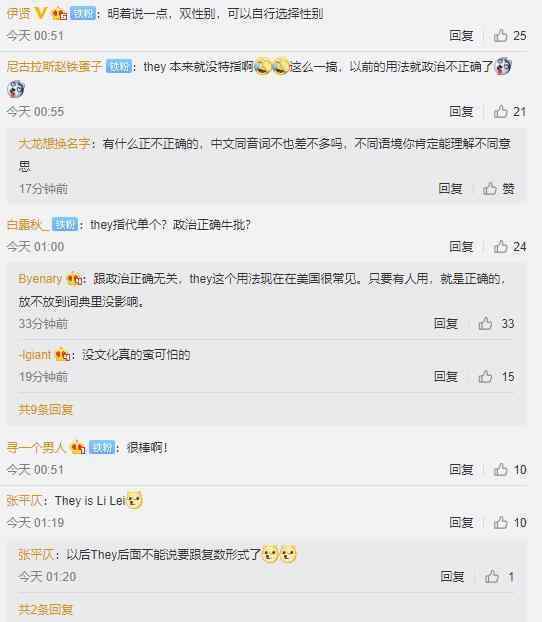
Task: Open Byenary's user profile
Action: click(x=40, y=278)
